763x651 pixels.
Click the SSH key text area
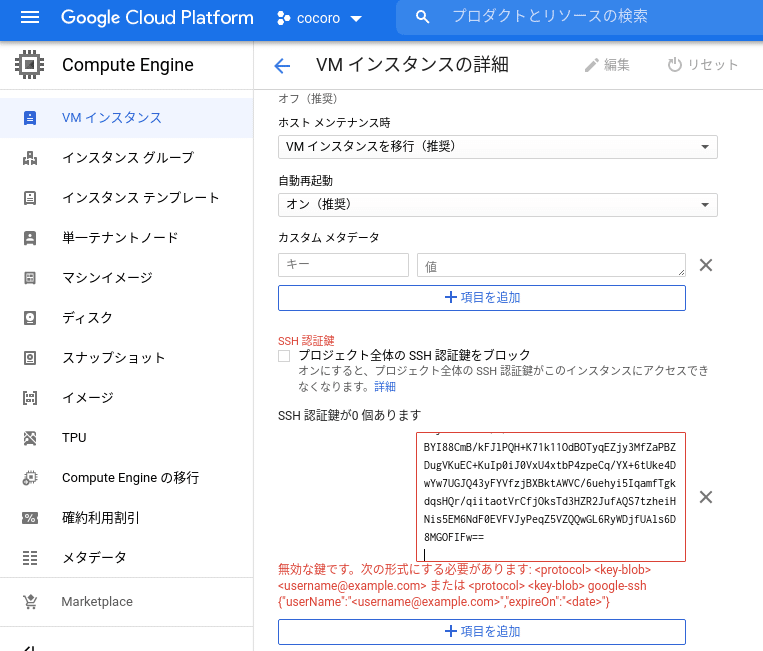[550, 497]
